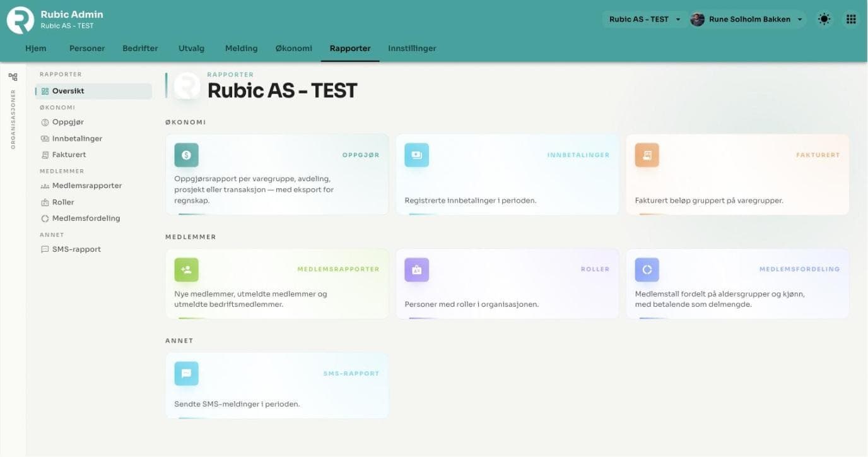Open the Økonomi tab

pyautogui.click(x=294, y=49)
